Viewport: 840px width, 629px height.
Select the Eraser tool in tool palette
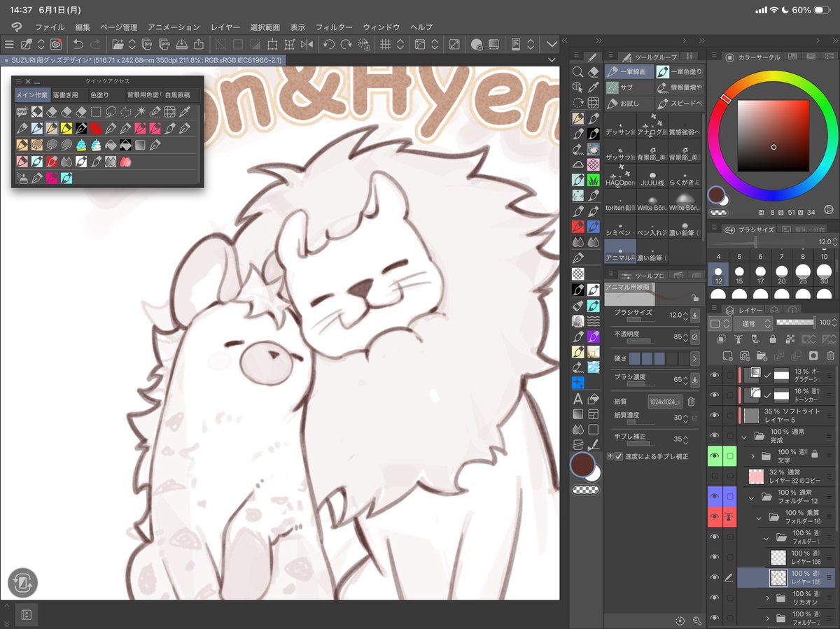[594, 71]
